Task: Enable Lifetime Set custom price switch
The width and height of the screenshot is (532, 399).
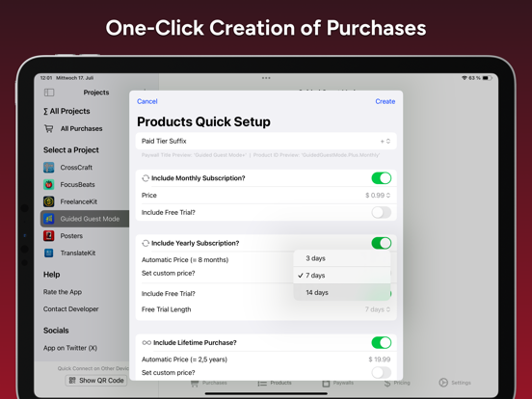Action: tap(382, 373)
